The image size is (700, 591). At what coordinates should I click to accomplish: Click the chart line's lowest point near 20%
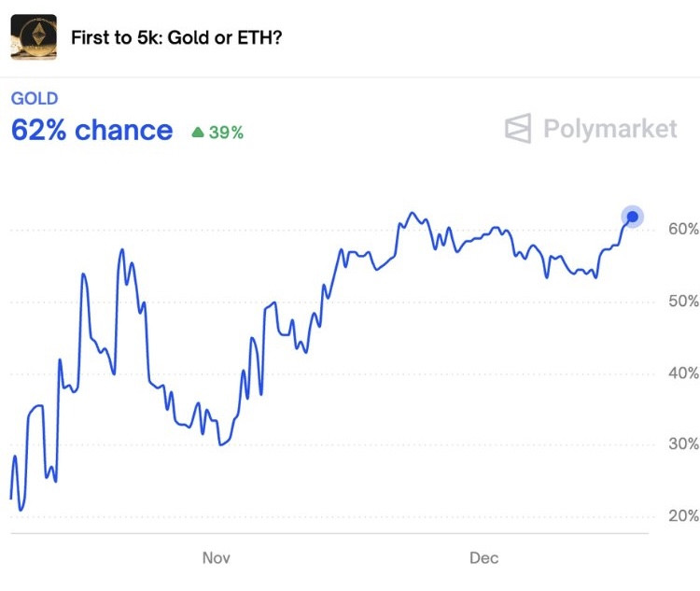click(21, 510)
